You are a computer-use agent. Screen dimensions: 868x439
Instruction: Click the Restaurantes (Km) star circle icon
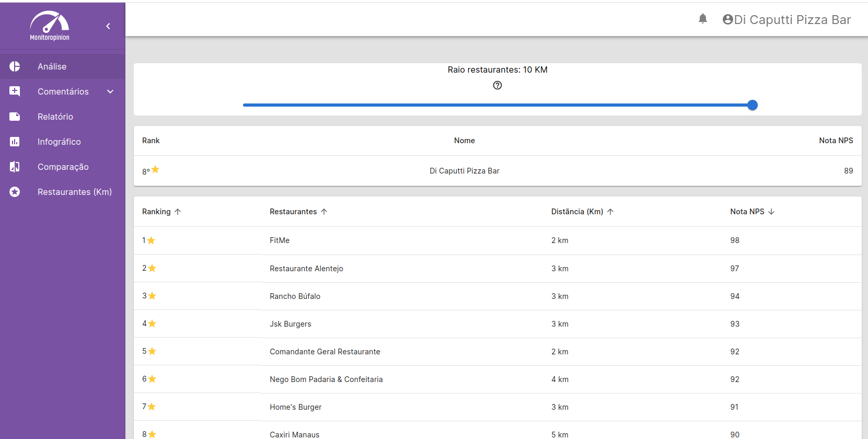click(x=15, y=192)
